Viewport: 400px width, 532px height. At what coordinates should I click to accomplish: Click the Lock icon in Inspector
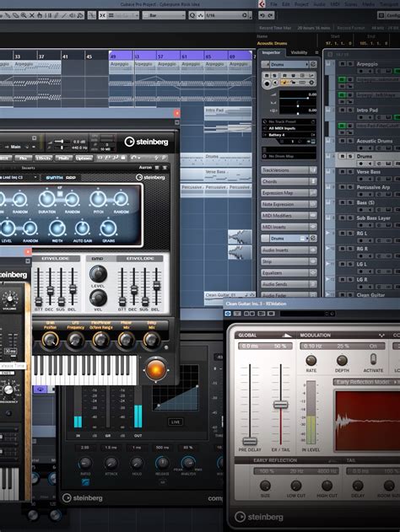[293, 82]
